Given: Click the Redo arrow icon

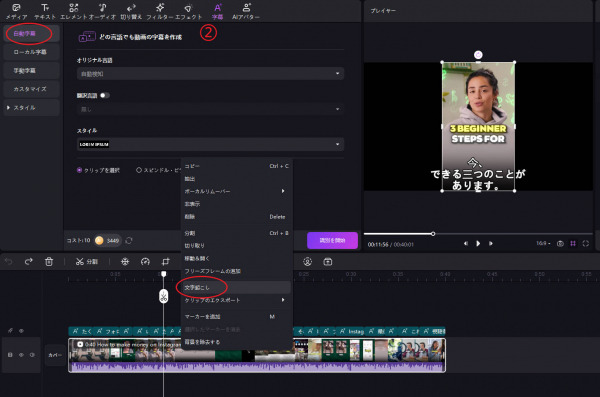Looking at the screenshot, I should 29,261.
